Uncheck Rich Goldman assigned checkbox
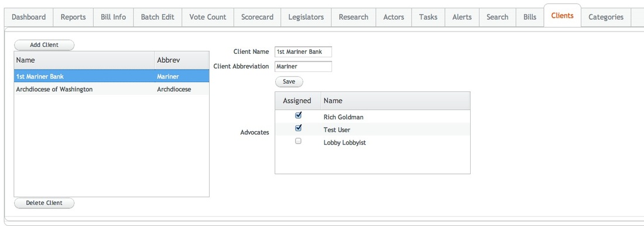This screenshot has width=644, height=226. tap(299, 115)
